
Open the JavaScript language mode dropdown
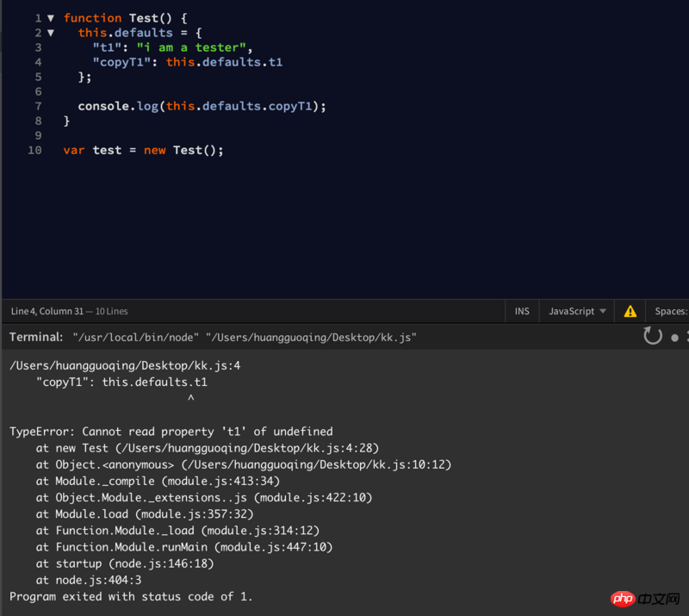pyautogui.click(x=577, y=311)
